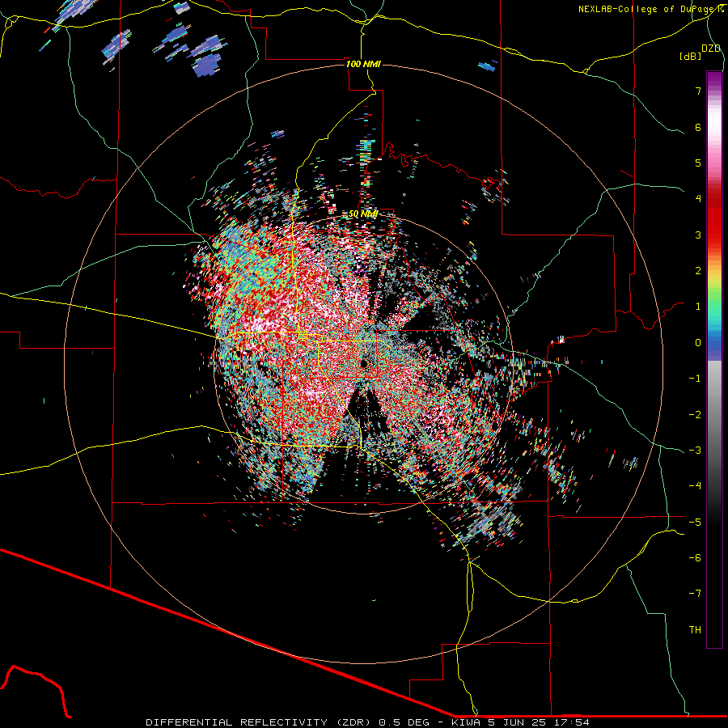Viewport: 728px width, 728px height.
Task: Click the -1 dB value on color scale
Action: click(695, 379)
